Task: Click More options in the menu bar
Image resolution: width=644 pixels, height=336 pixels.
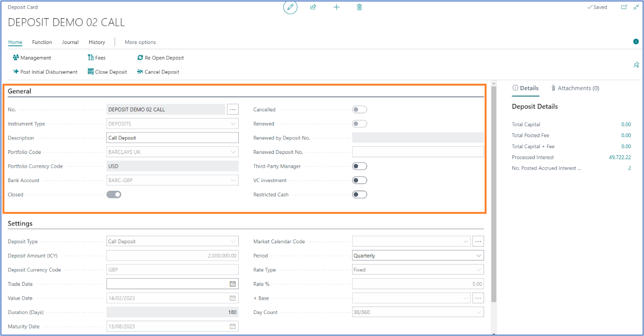Action: click(x=140, y=42)
